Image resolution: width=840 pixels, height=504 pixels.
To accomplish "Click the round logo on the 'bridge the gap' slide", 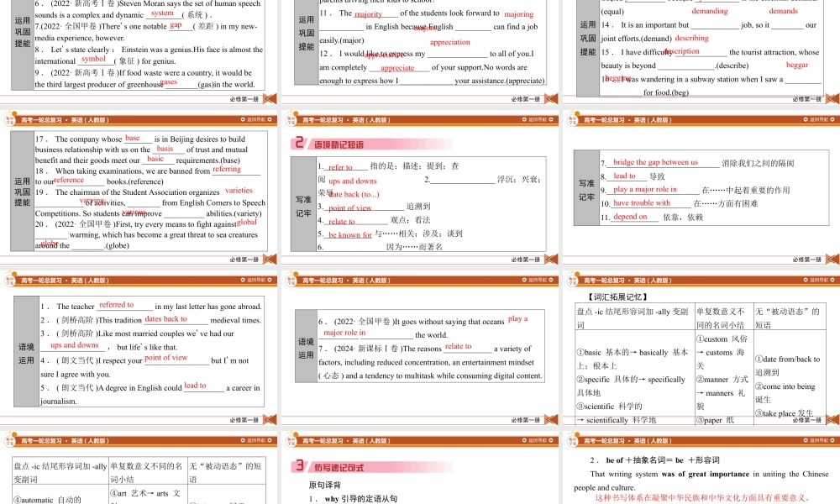I will click(x=573, y=120).
